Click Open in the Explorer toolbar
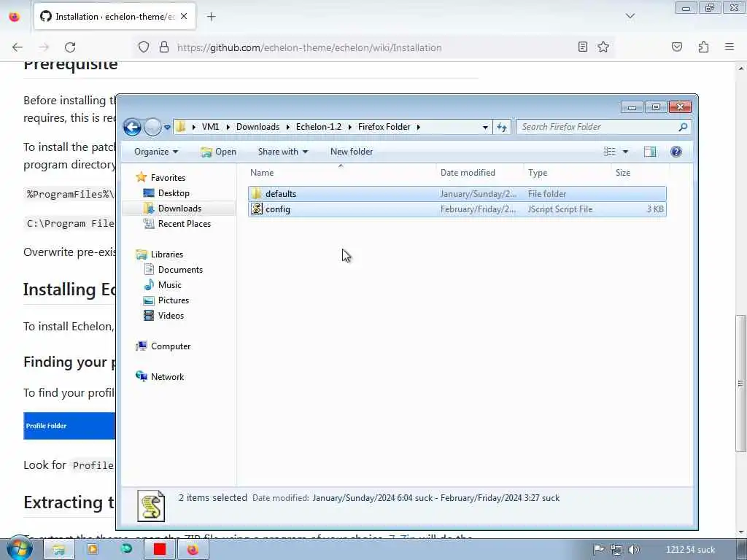747x560 pixels. click(x=219, y=152)
